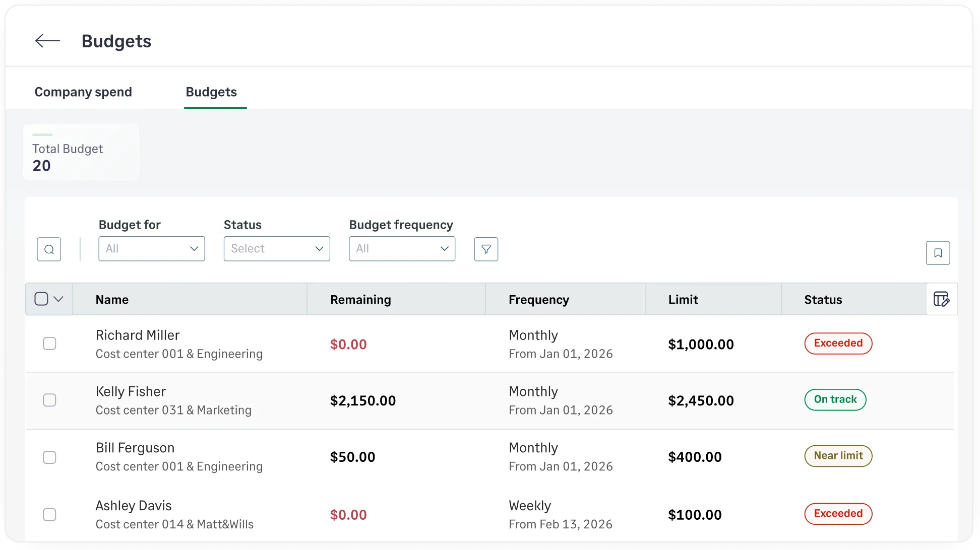Open Richard Miller budget name

138,335
